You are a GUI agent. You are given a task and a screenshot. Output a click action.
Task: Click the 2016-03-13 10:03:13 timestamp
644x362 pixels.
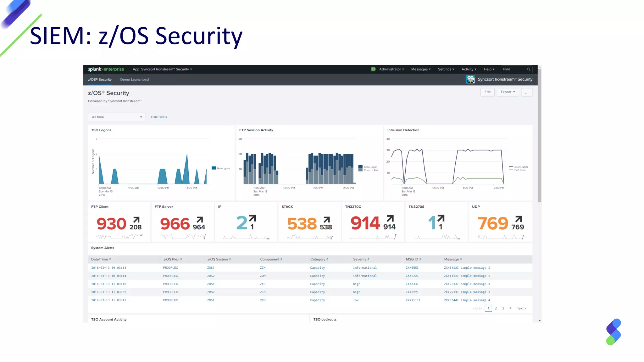click(x=108, y=268)
